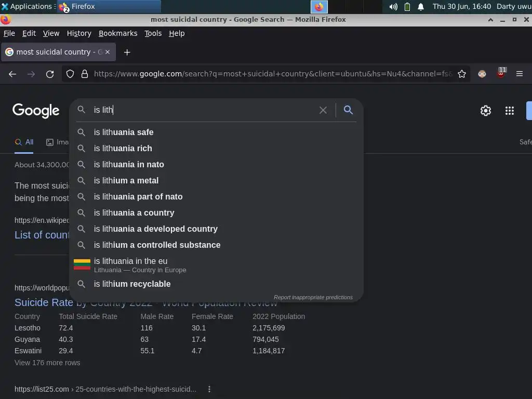Open the Firefox hamburger menu

coord(520,74)
